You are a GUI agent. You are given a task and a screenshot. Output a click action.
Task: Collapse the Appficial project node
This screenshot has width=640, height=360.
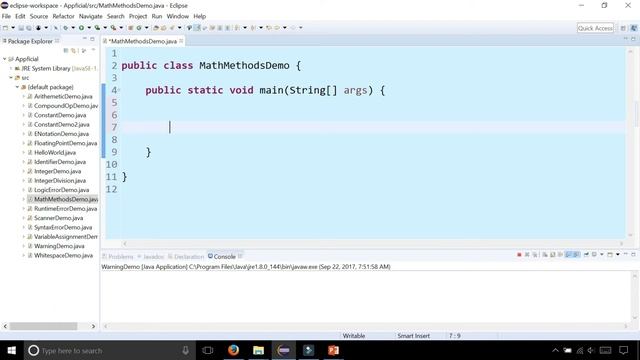coord(4,59)
